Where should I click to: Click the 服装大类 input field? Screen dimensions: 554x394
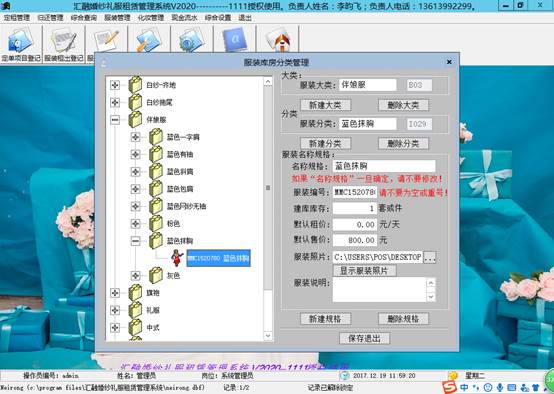click(367, 85)
